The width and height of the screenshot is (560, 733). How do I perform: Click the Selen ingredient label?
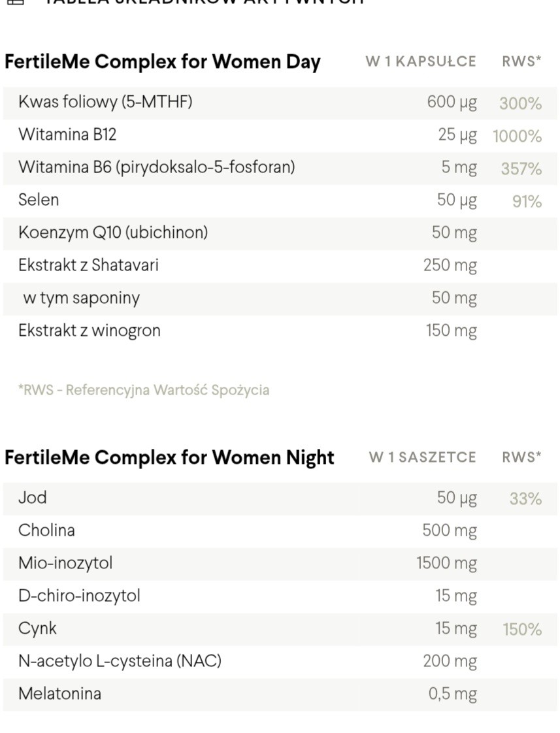click(x=39, y=200)
